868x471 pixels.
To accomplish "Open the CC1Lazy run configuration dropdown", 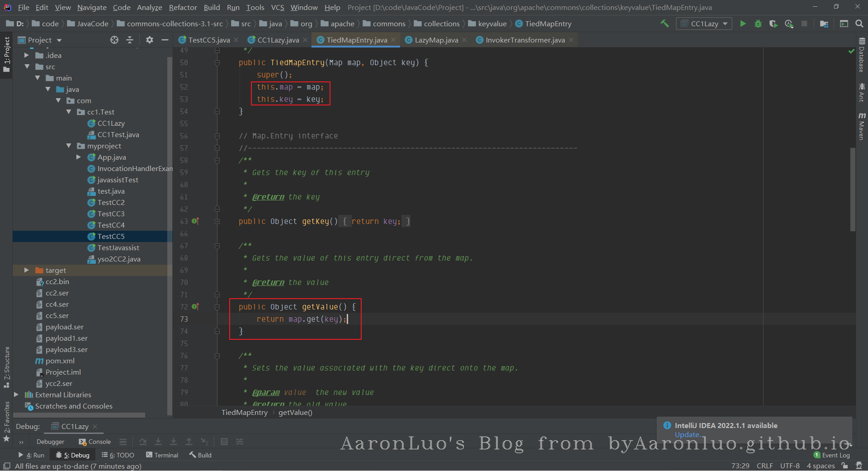I will [704, 24].
